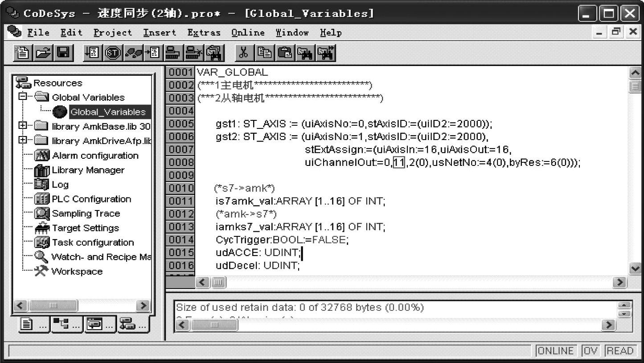Viewport: 644px width, 363px height.
Task: Collapse the Global Variables folder
Action: 23,97
